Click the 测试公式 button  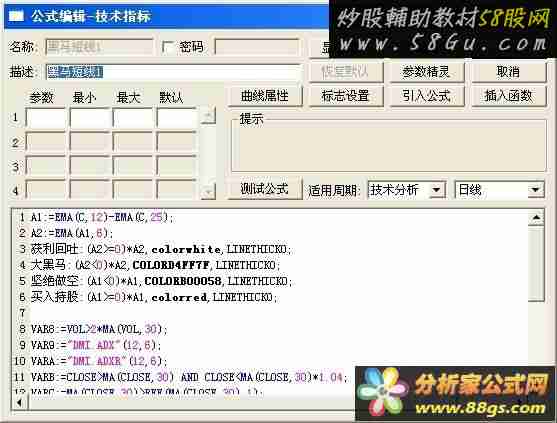pyautogui.click(x=265, y=188)
